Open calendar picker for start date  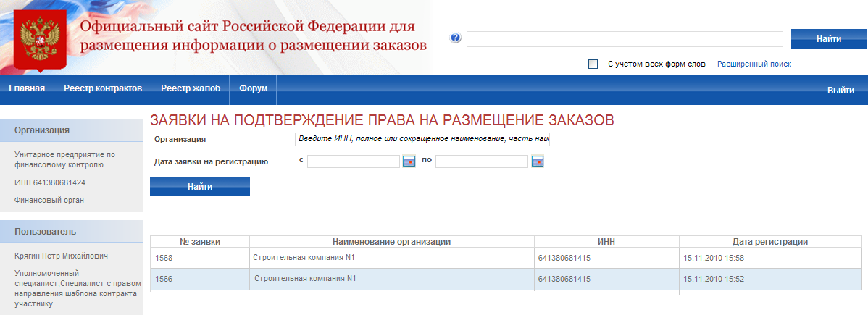[409, 161]
